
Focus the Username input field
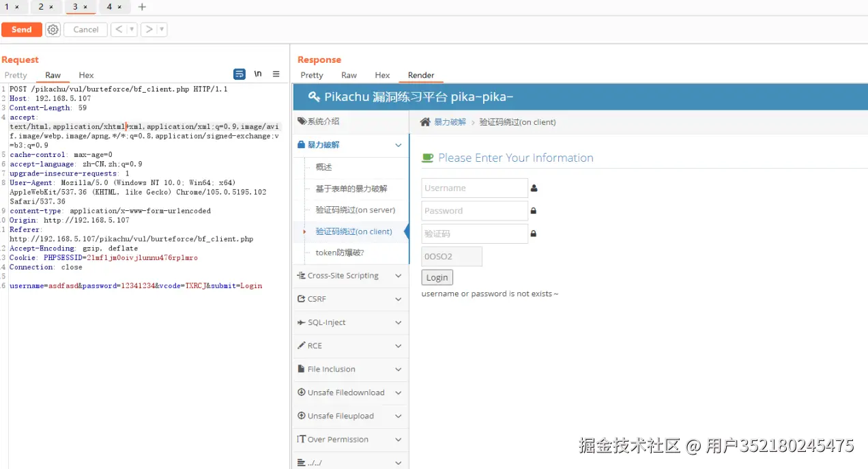475,188
